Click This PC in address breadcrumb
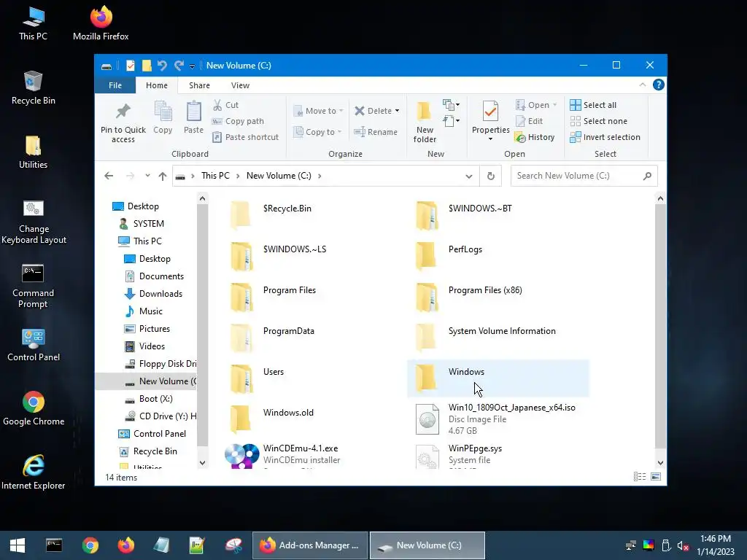The height and width of the screenshot is (560, 747). pyautogui.click(x=215, y=176)
